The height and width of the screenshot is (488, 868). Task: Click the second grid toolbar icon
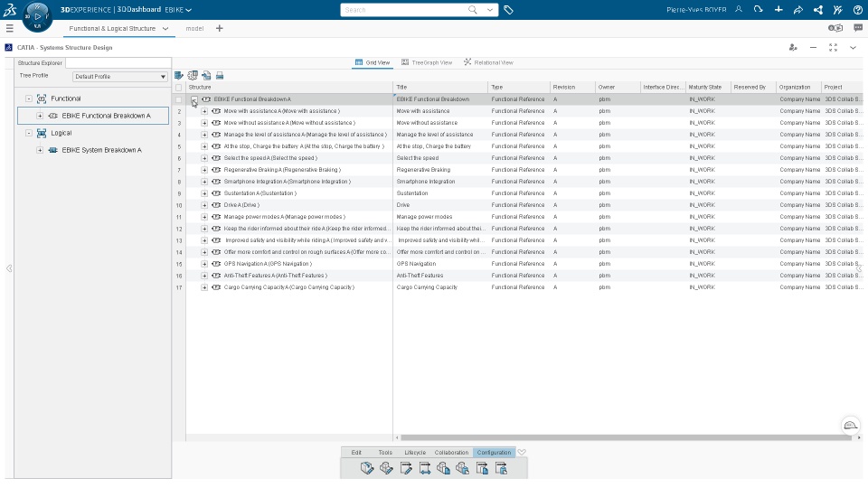[x=193, y=76]
